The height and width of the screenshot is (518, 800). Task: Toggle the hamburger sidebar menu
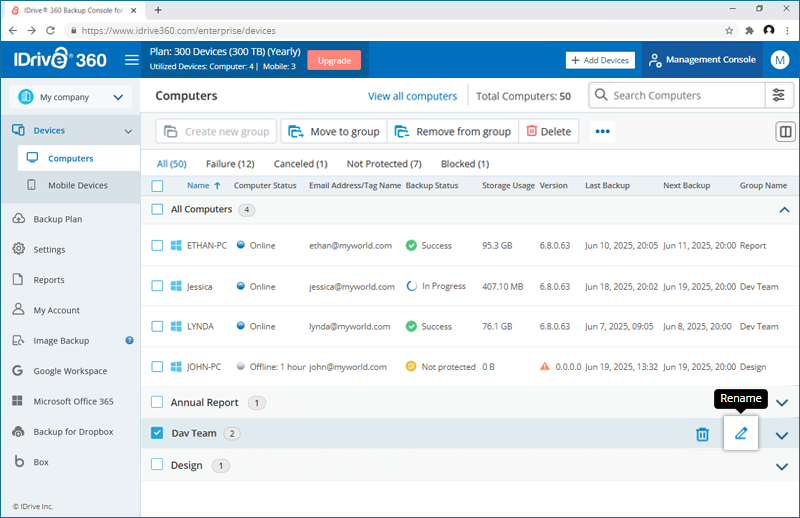point(132,60)
